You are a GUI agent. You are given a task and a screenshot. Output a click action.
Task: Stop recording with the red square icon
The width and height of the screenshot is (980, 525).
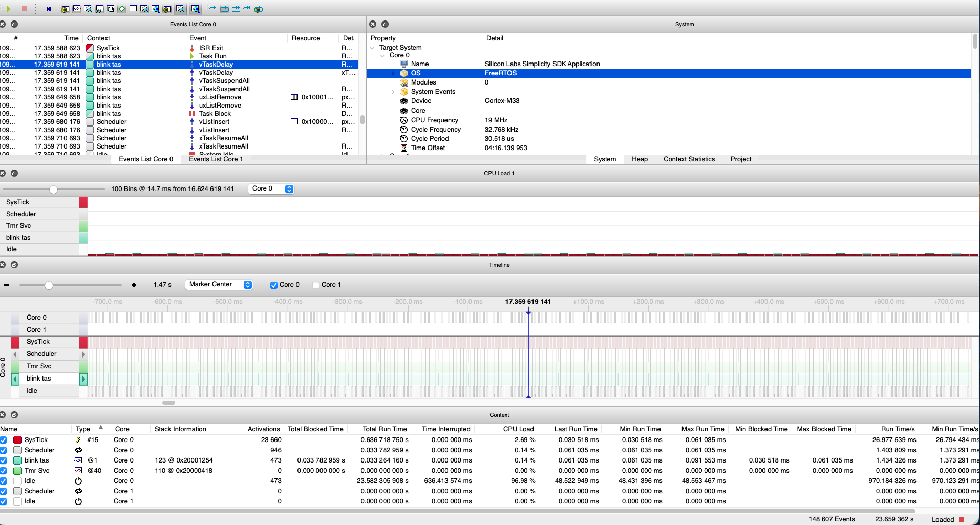tap(24, 9)
